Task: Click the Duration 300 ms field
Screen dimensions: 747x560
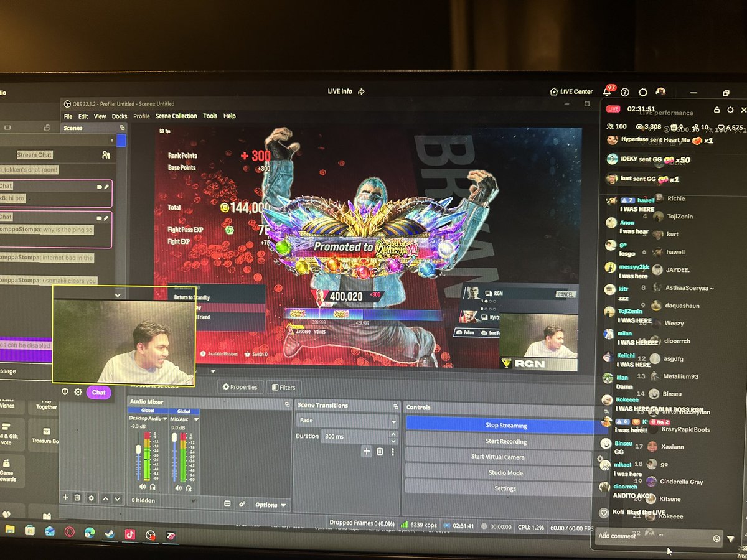Action: click(x=355, y=436)
